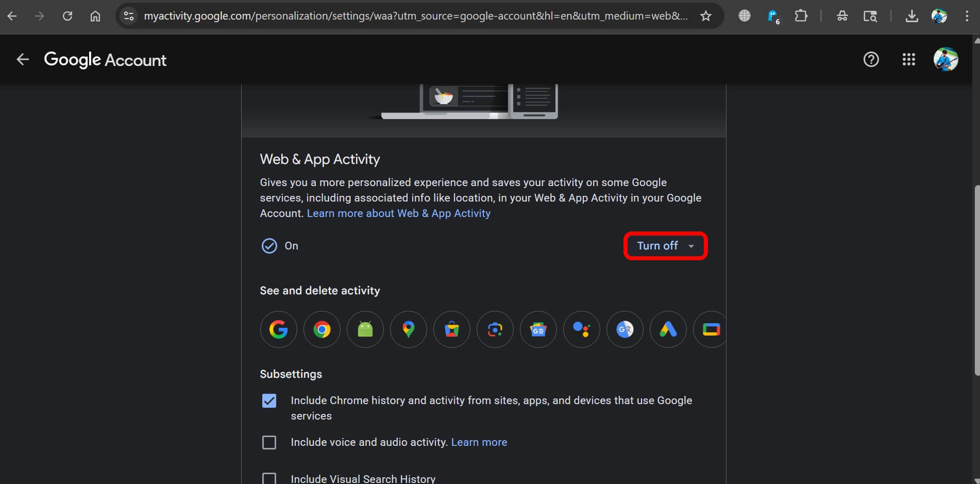
Task: Click the On status checkmark
Action: [269, 246]
